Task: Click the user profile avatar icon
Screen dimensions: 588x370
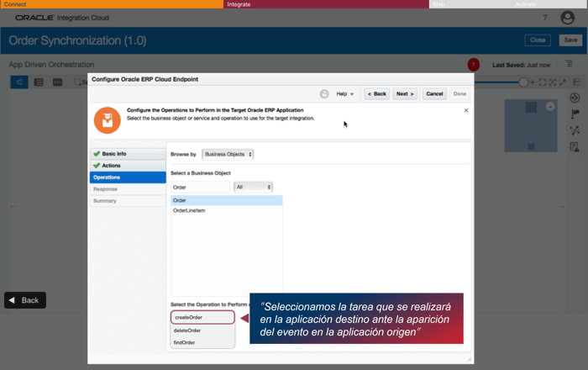Action: (x=567, y=18)
